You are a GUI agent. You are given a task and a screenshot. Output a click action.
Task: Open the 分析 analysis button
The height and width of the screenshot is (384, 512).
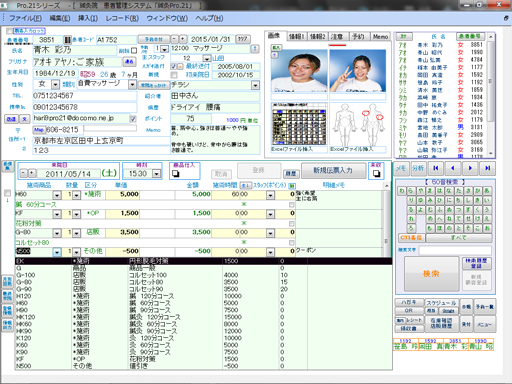(418, 168)
